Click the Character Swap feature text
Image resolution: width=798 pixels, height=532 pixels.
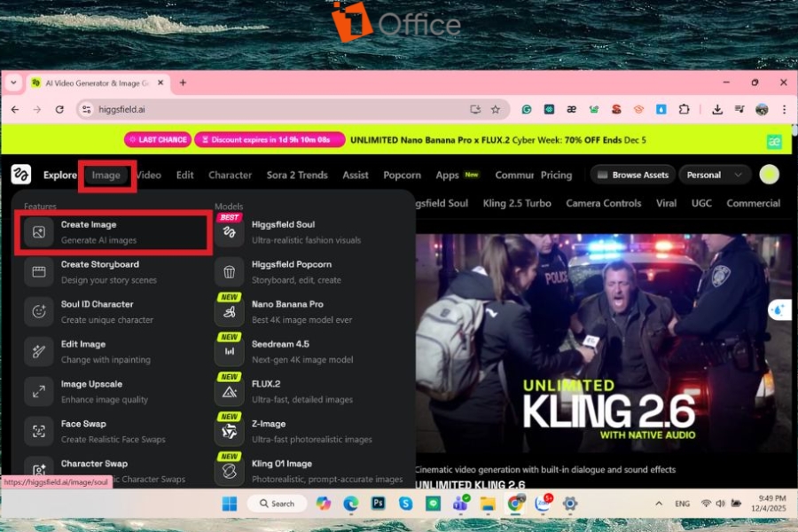point(94,463)
